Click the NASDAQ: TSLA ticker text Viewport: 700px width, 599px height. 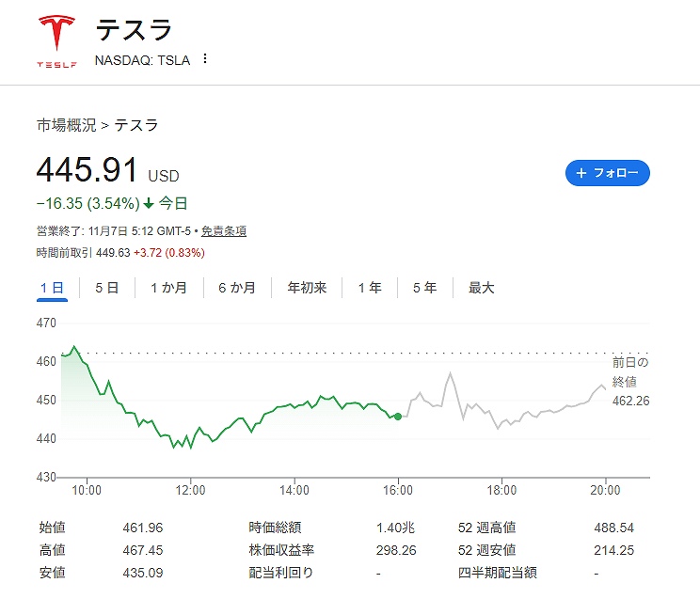[142, 60]
